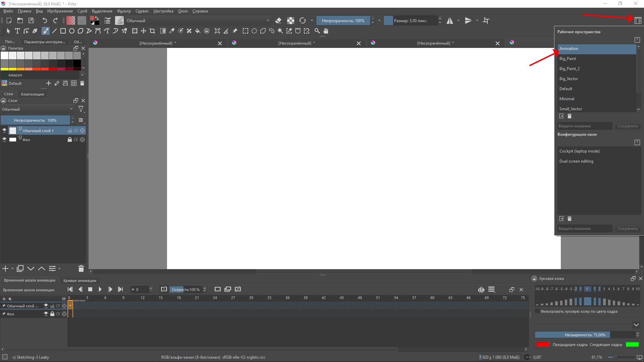Toggle visibility of Фон layer
644x362 pixels.
pyautogui.click(x=4, y=140)
